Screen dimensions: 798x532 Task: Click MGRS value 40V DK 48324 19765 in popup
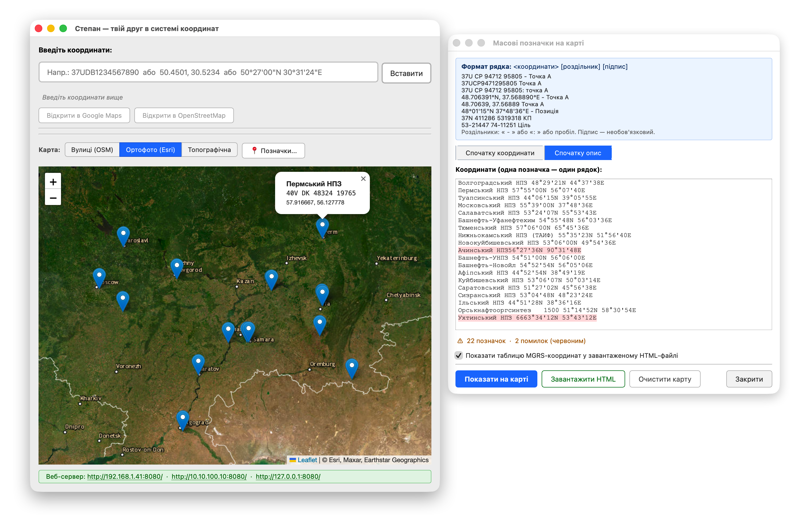tap(321, 193)
